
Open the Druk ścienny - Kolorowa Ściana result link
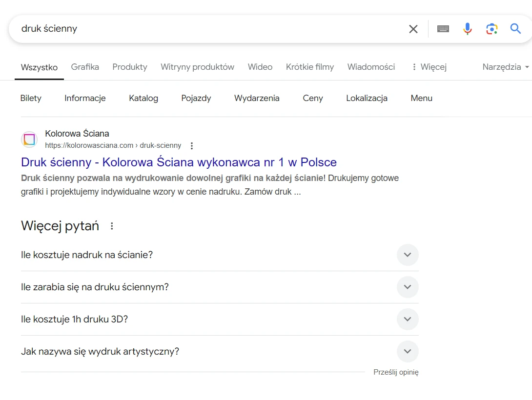click(x=179, y=162)
